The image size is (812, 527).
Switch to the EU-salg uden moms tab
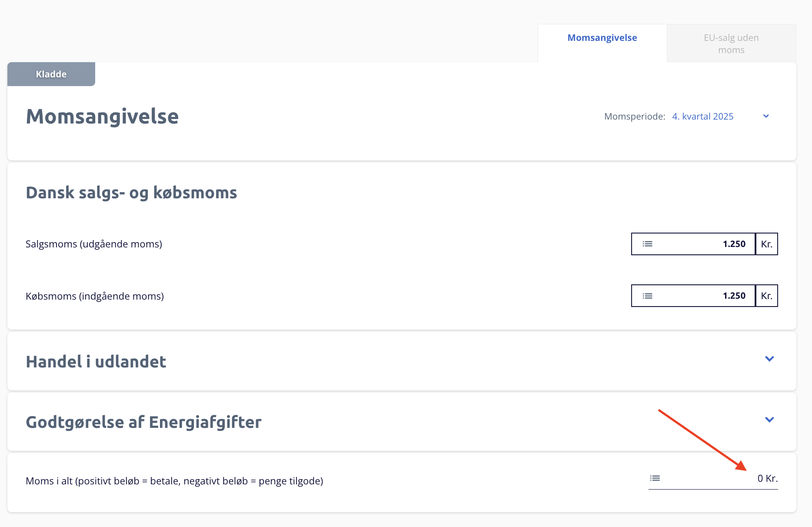[731, 43]
